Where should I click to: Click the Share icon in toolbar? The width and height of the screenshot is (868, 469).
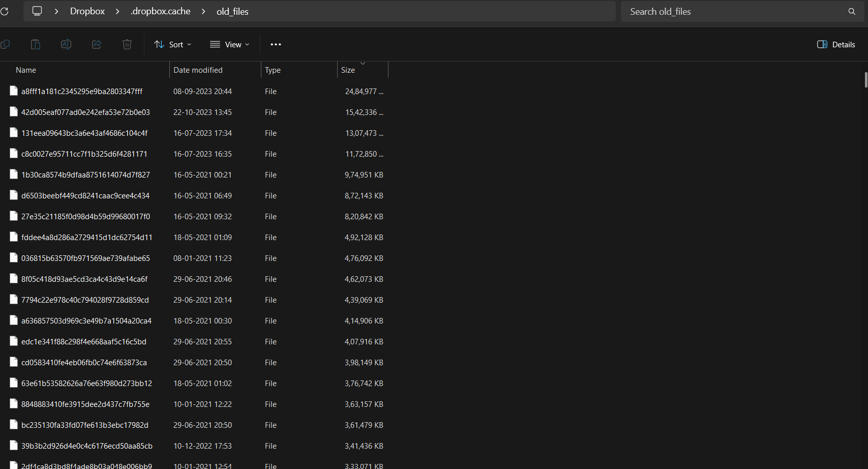tap(97, 44)
